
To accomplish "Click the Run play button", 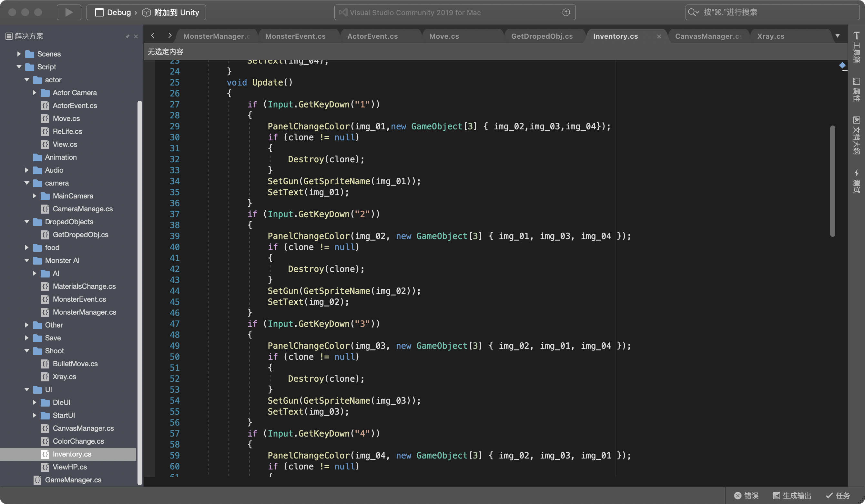I will pos(69,12).
